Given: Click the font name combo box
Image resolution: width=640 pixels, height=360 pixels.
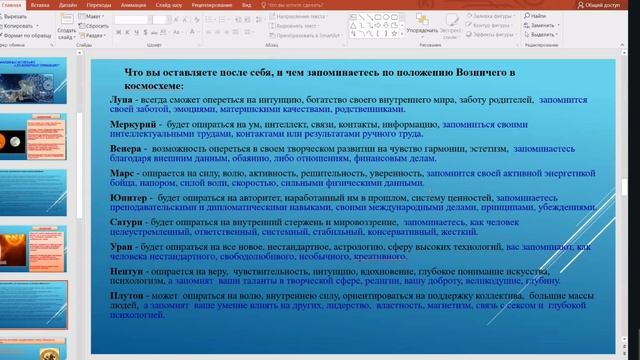Looking at the screenshot, I should (133, 20).
